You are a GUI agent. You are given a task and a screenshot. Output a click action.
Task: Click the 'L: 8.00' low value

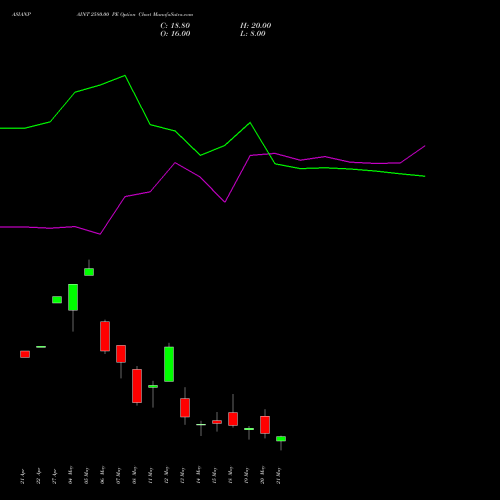click(x=253, y=34)
